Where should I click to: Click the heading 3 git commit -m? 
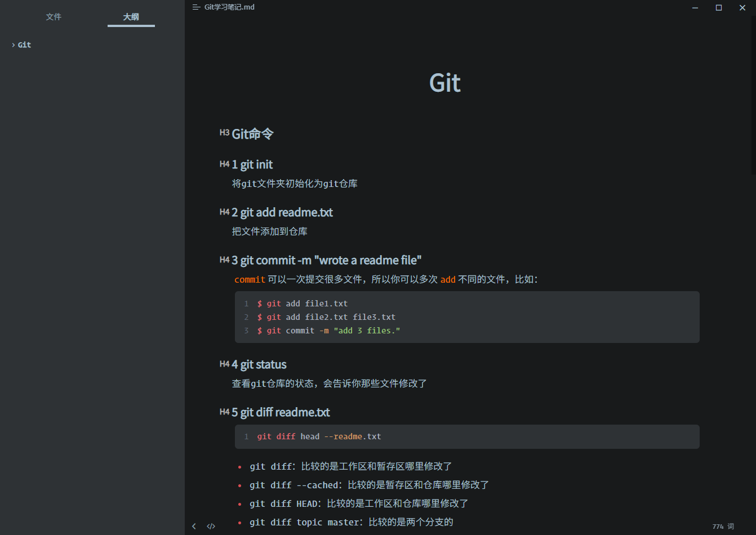327,260
